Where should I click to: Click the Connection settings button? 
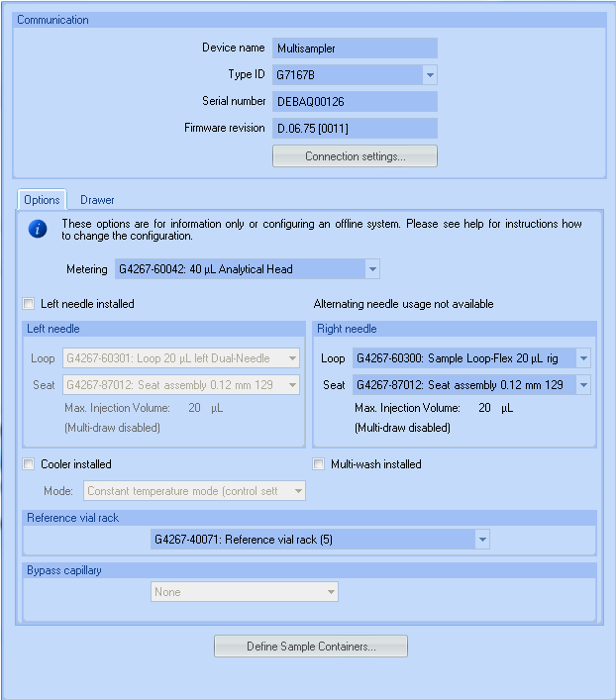coord(355,156)
